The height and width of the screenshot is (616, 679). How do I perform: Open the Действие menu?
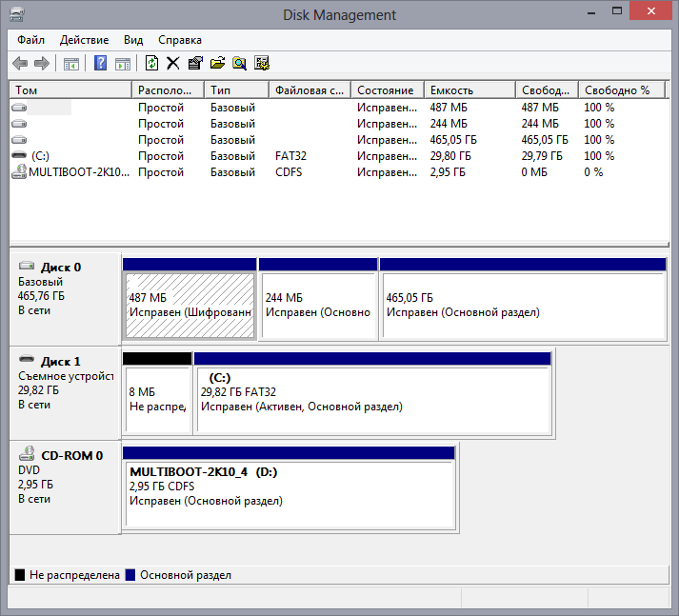pyautogui.click(x=84, y=40)
